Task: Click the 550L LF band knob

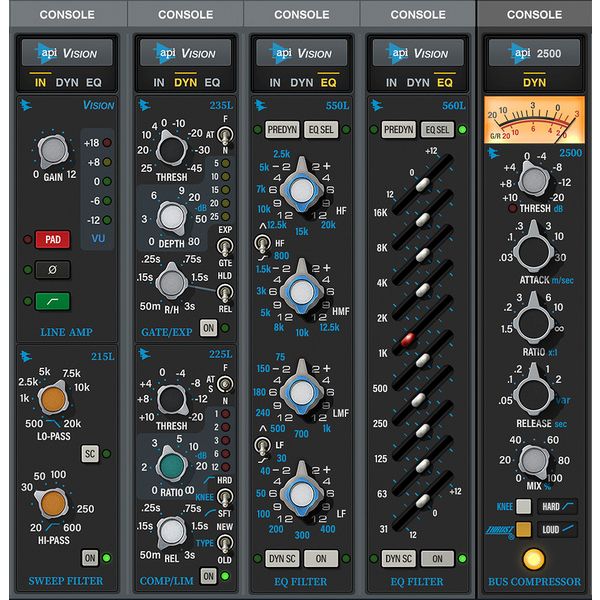Action: point(302,494)
